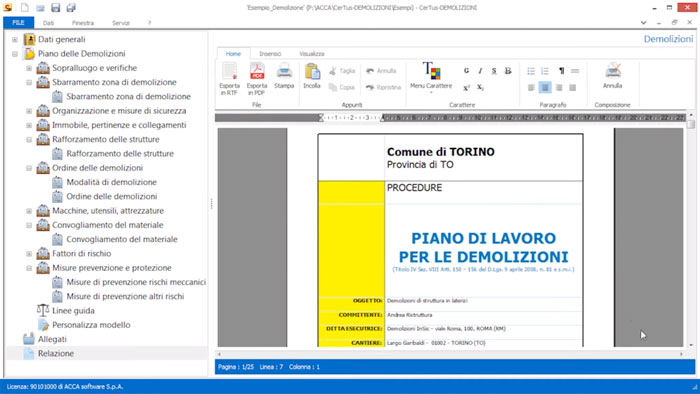Viewport: 700px width, 394px height.
Task: Click save all icon in title bar
Action: tap(71, 7)
